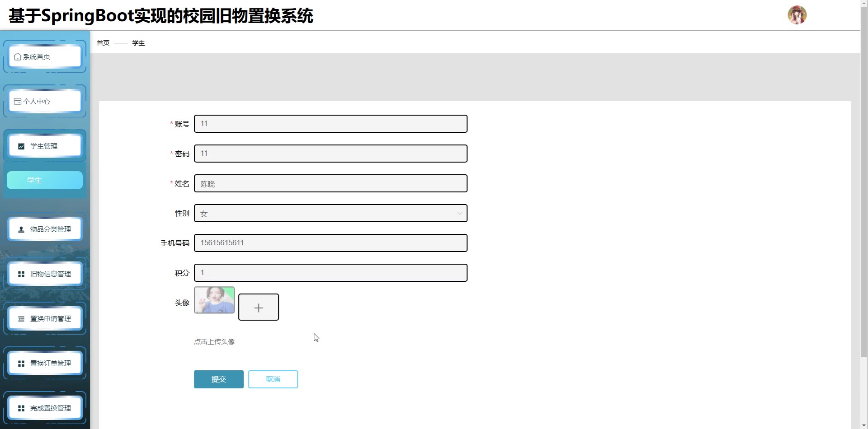This screenshot has width=868, height=429.
Task: Cancel editing with 取消 button
Action: [273, 379]
